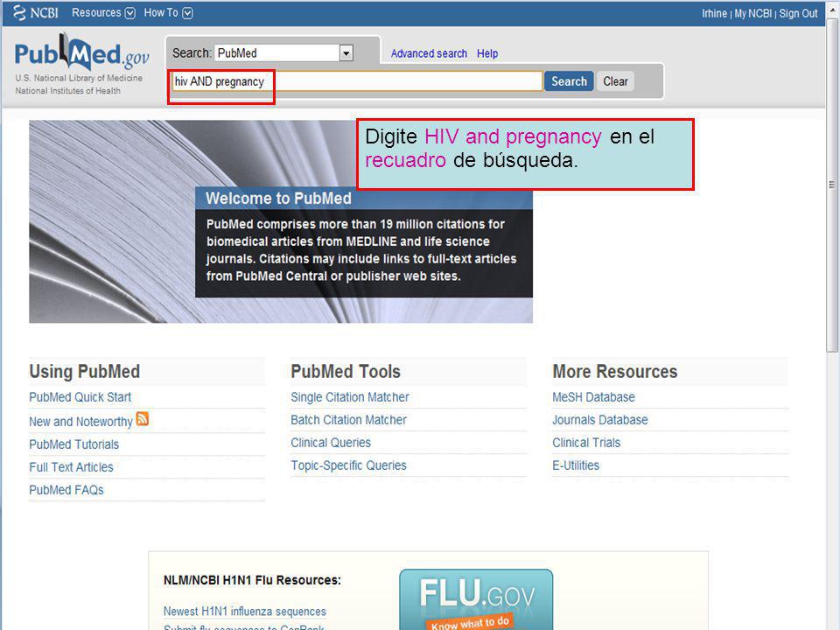The width and height of the screenshot is (840, 630).
Task: Open the How To dropdown menu
Action: pos(168,13)
